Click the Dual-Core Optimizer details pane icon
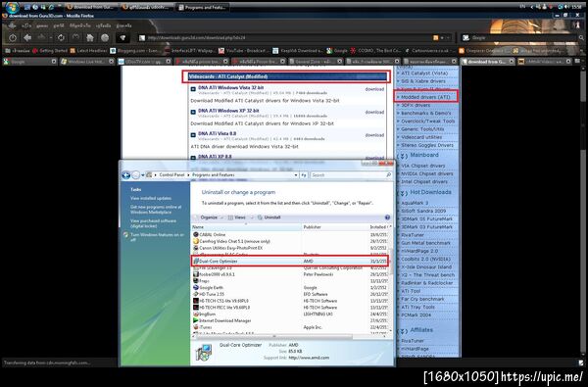Viewport: 588px width, 387px height. [x=204, y=353]
